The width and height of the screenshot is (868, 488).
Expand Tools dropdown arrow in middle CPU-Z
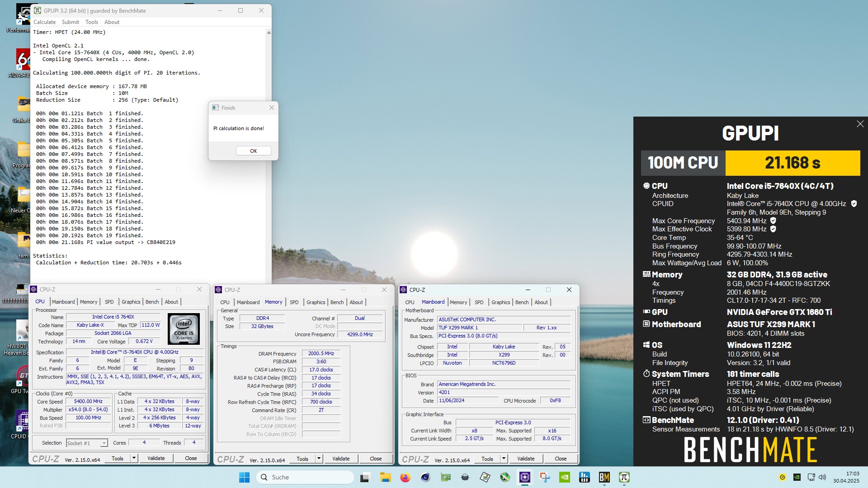point(319,459)
